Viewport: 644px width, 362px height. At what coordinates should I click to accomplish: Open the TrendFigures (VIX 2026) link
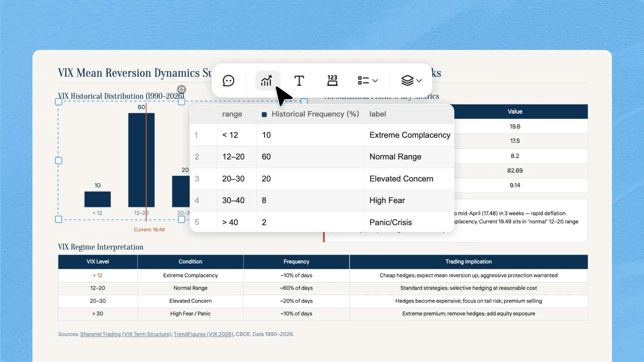pos(203,334)
